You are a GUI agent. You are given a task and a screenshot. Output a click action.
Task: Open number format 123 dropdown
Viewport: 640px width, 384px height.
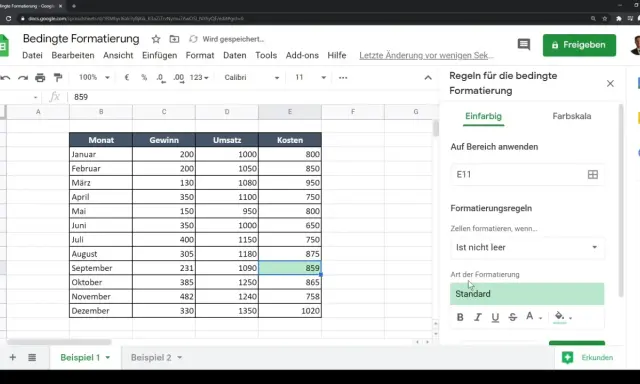pyautogui.click(x=199, y=77)
